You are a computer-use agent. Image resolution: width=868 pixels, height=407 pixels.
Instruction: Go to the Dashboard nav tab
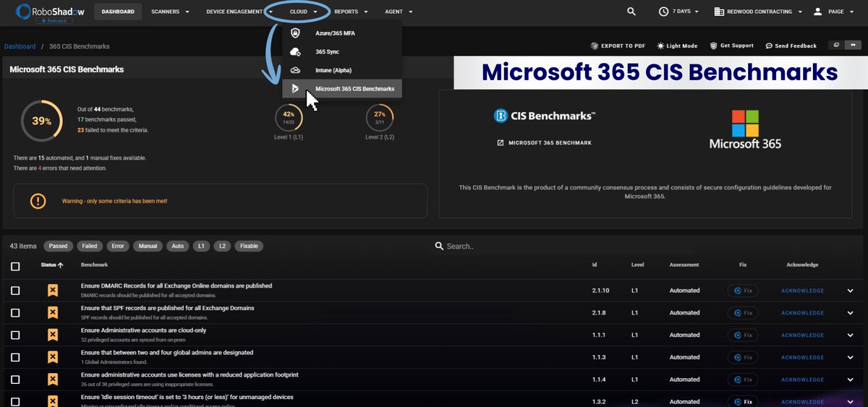pyautogui.click(x=118, y=12)
